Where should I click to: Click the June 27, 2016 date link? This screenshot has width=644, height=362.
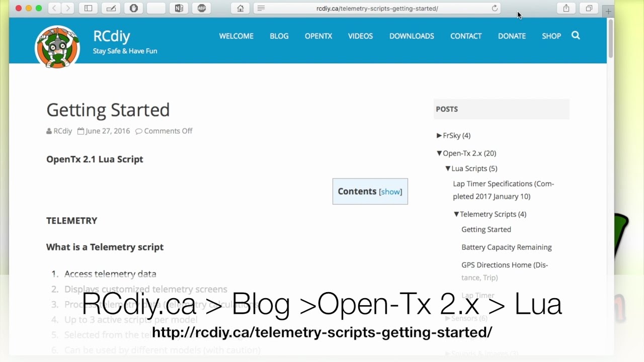108,131
